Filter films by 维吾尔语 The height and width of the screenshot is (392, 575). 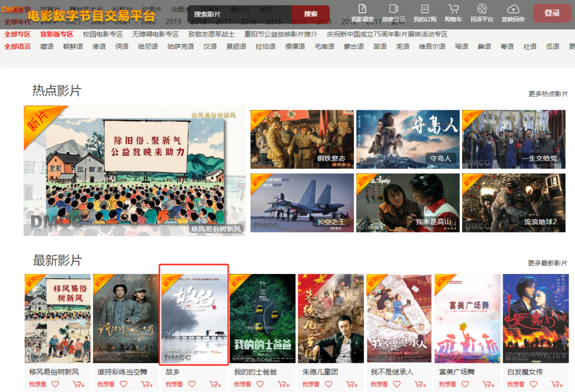[x=432, y=46]
